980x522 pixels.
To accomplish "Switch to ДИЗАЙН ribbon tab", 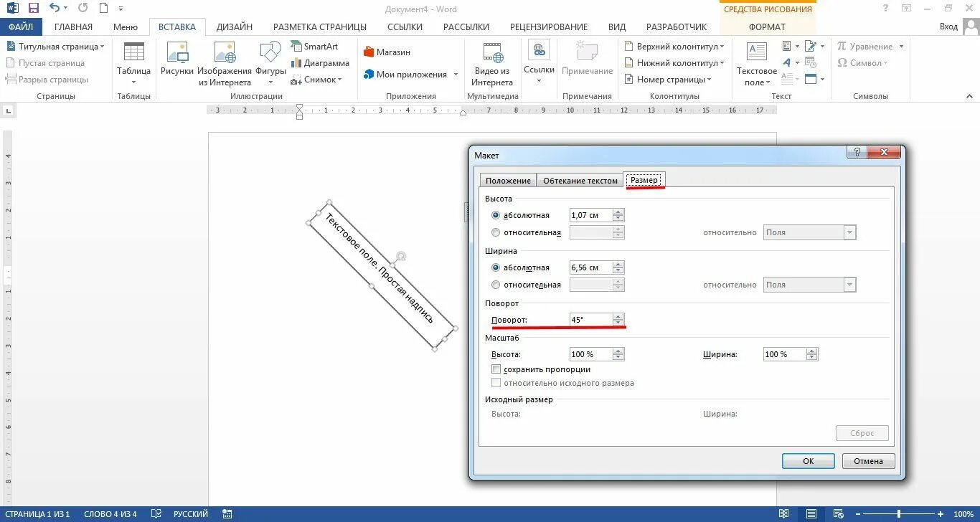I will coord(235,27).
